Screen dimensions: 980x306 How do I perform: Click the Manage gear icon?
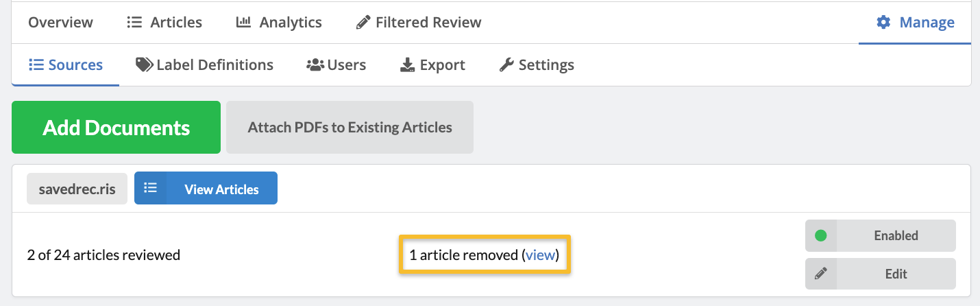pyautogui.click(x=884, y=23)
